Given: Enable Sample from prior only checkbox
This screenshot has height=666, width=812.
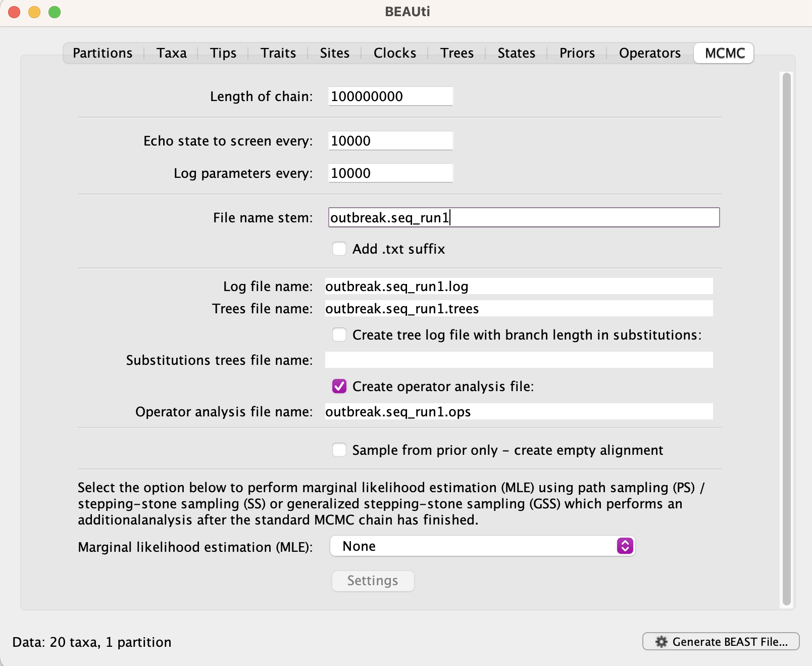Looking at the screenshot, I should coord(339,450).
